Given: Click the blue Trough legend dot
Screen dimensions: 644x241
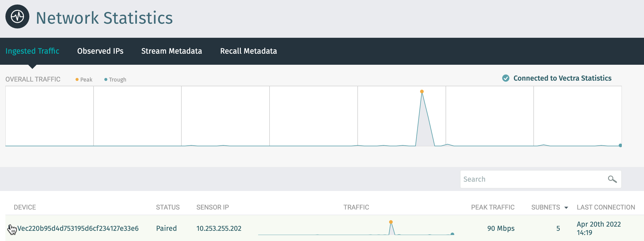Looking at the screenshot, I should [106, 79].
